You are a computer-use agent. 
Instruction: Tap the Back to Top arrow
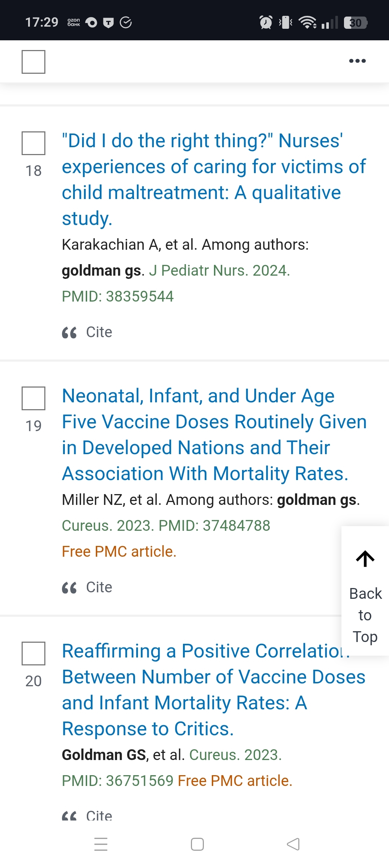(x=365, y=559)
